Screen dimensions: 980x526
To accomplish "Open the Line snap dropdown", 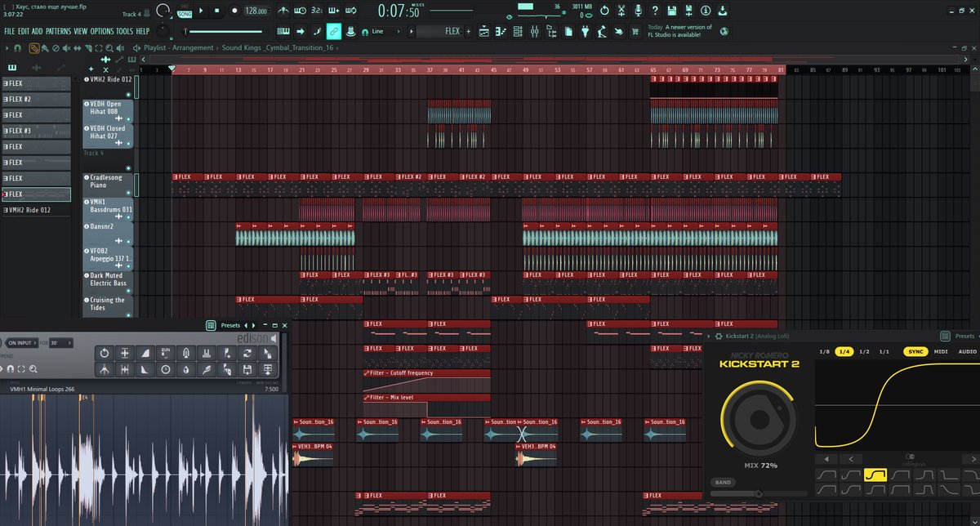I will pos(389,32).
